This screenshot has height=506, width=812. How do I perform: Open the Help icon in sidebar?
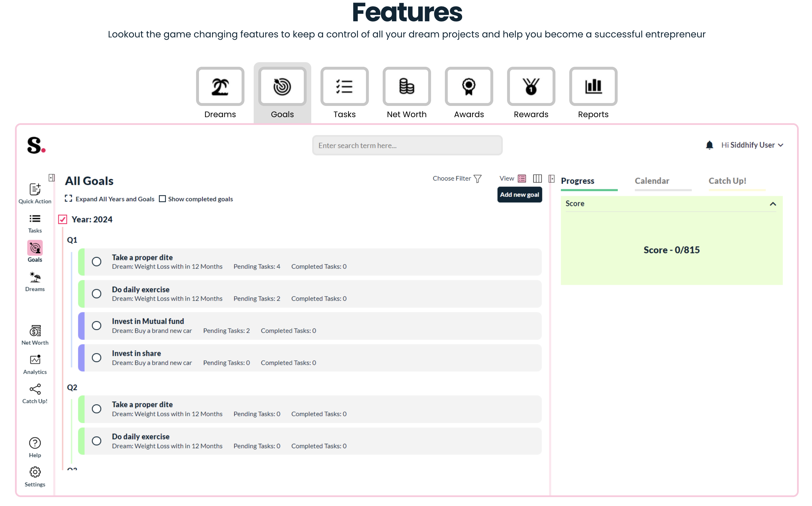35,444
